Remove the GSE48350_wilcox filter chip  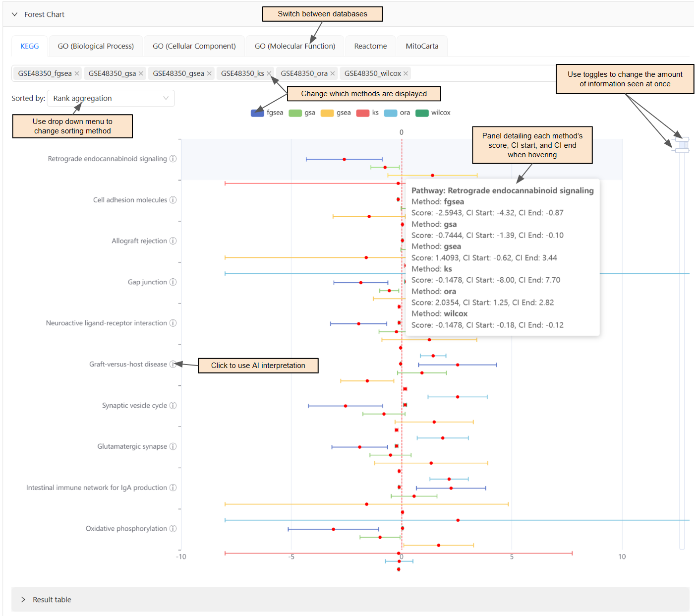405,73
